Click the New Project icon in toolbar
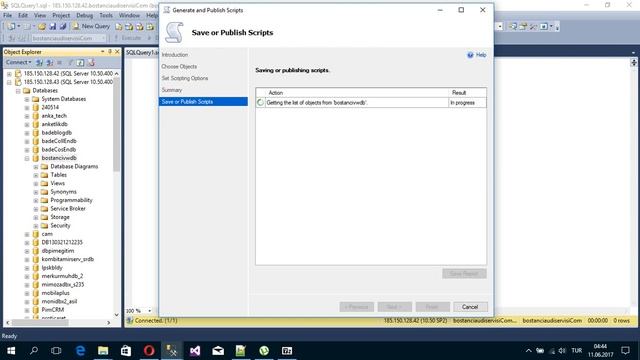This screenshot has height=360, width=640. [x=12, y=27]
